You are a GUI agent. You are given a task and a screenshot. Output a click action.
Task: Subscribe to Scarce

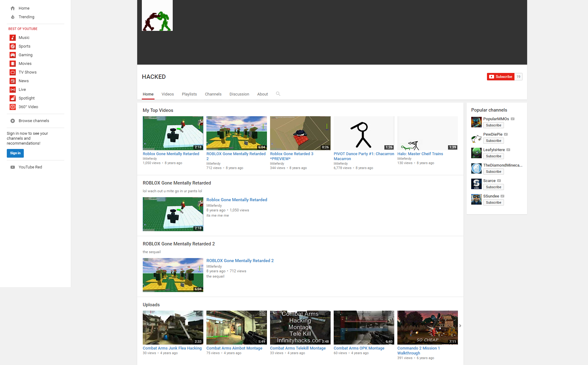pos(493,187)
